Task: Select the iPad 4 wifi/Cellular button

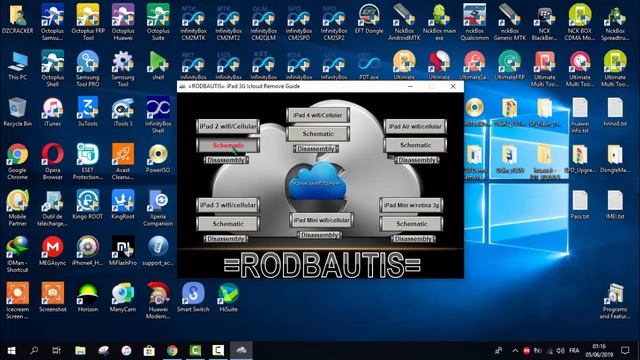Action: (x=318, y=115)
